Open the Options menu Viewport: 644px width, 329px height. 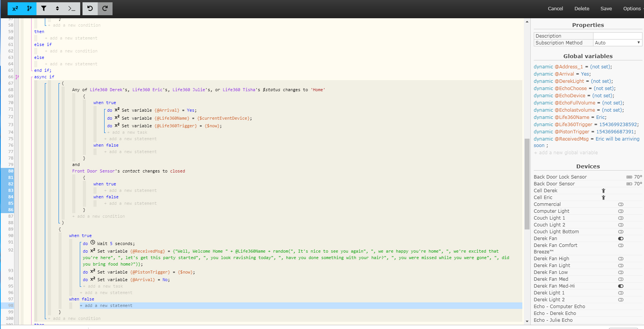pyautogui.click(x=632, y=8)
